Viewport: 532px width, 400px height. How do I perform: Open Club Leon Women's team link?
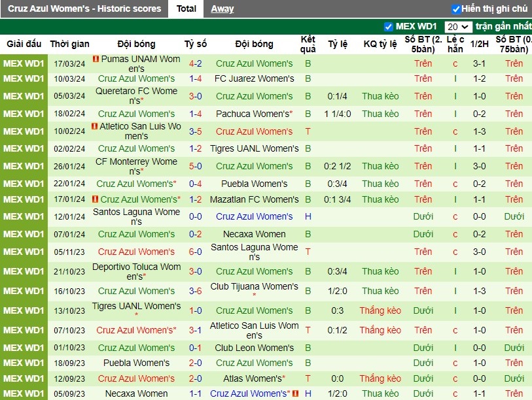pyautogui.click(x=254, y=348)
